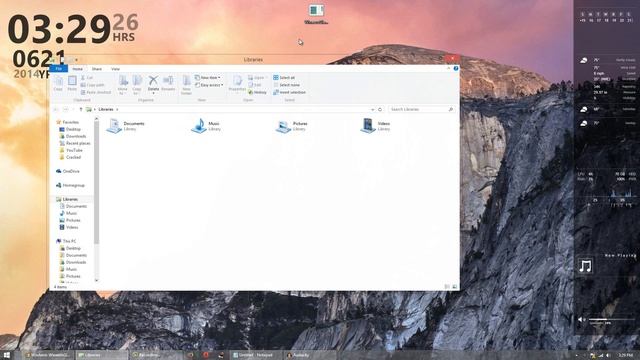Image resolution: width=640 pixels, height=360 pixels.
Task: Switch to the Home ribbon tab
Action: click(x=78, y=69)
